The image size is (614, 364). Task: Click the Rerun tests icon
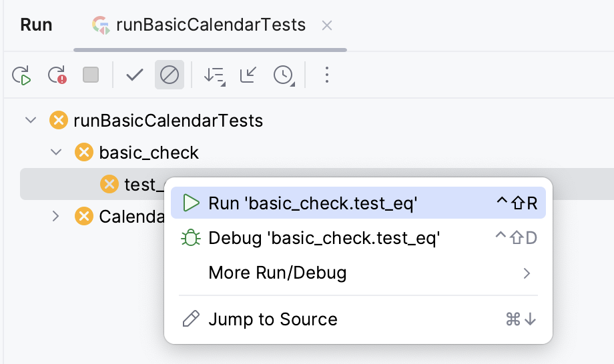tap(22, 75)
